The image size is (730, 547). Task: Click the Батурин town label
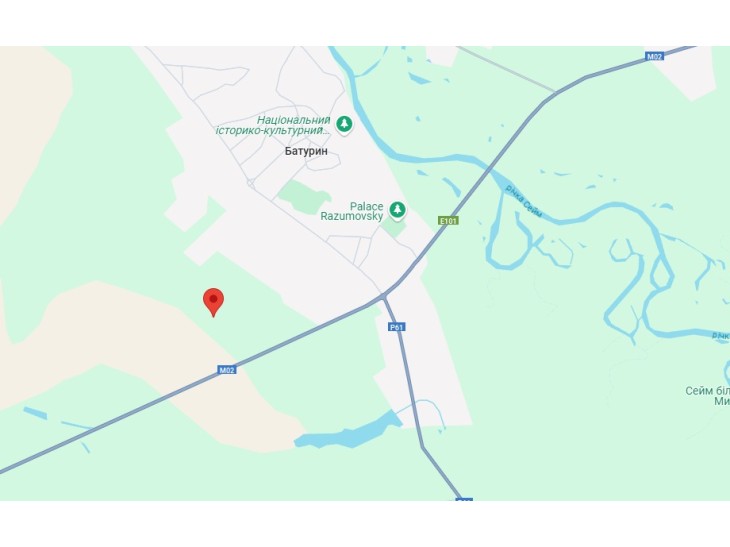pos(306,151)
